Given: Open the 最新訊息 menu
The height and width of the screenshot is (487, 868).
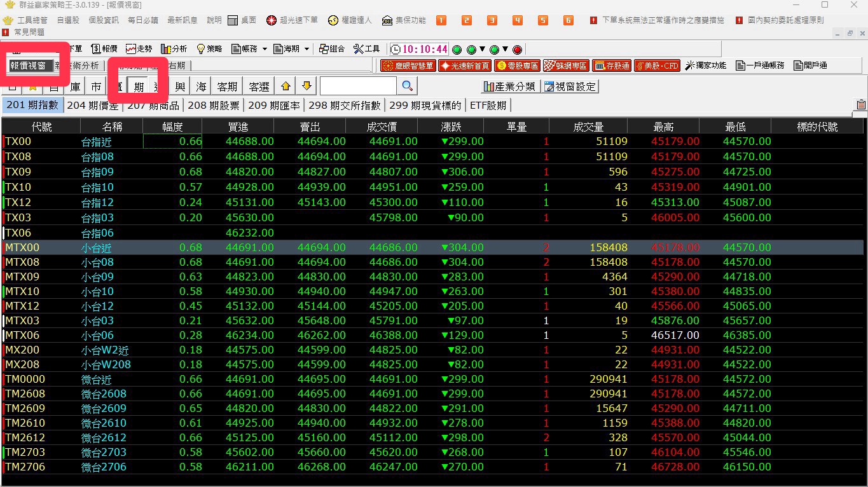Looking at the screenshot, I should tap(183, 20).
